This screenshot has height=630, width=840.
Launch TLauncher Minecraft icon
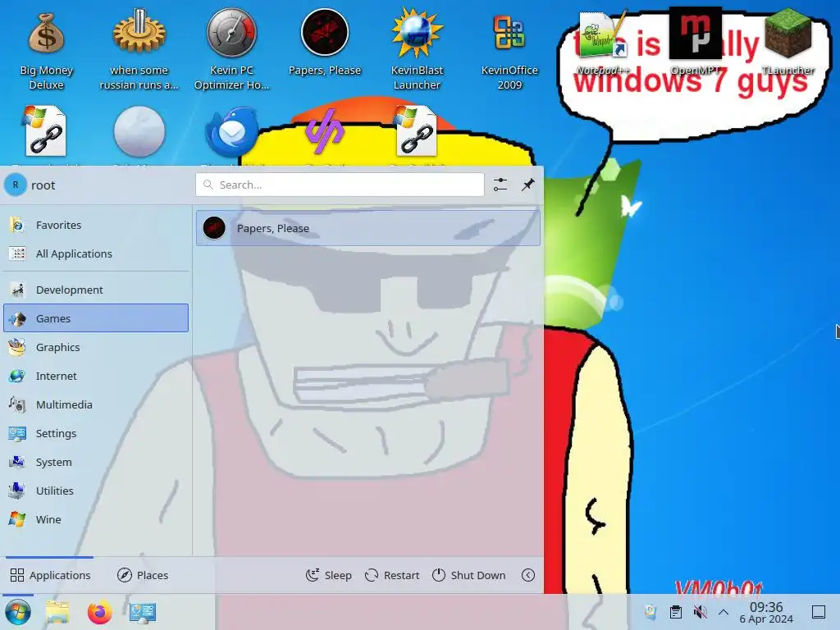[x=787, y=33]
